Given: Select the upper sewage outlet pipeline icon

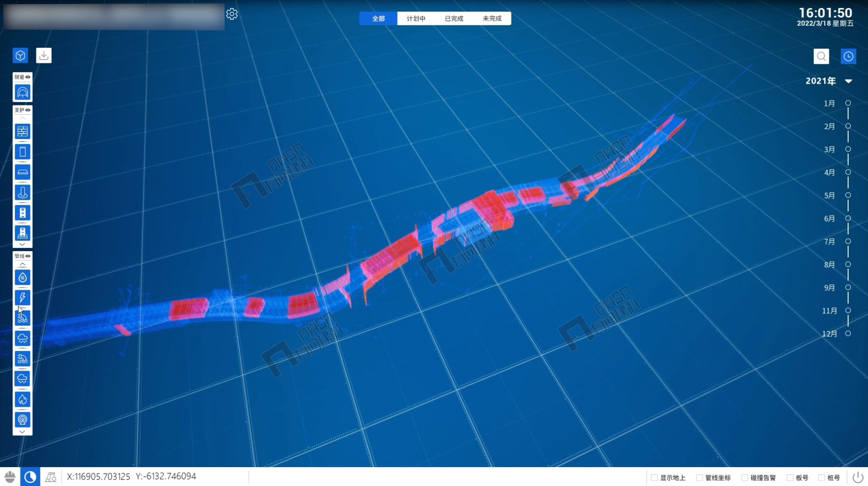Looking at the screenshot, I should [23, 318].
